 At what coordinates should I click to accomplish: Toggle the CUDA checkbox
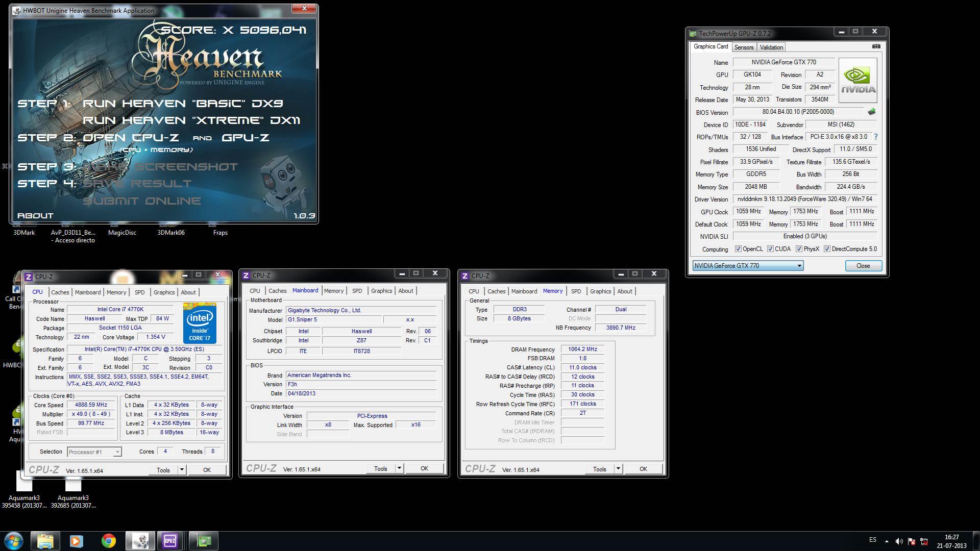click(x=770, y=249)
